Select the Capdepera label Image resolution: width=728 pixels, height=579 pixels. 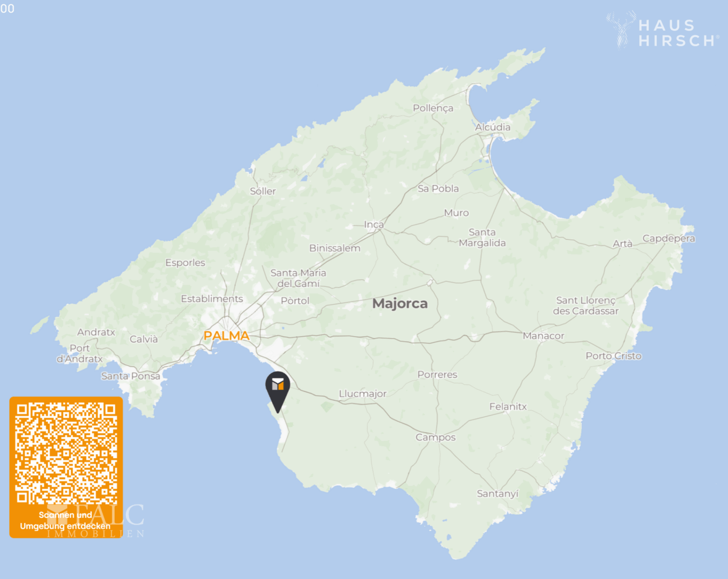pos(668,239)
